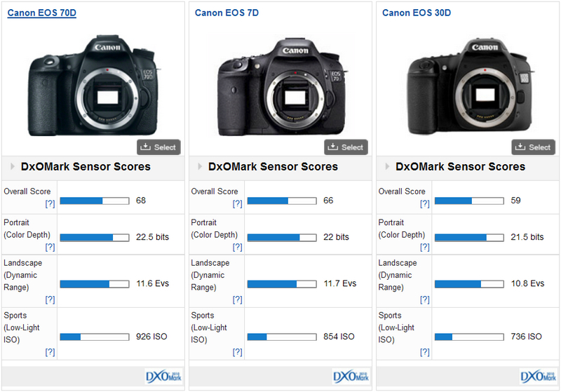561x392 pixels.
Task: Open Sports Low-Light ISO help [?] for 30D
Action: click(x=425, y=352)
